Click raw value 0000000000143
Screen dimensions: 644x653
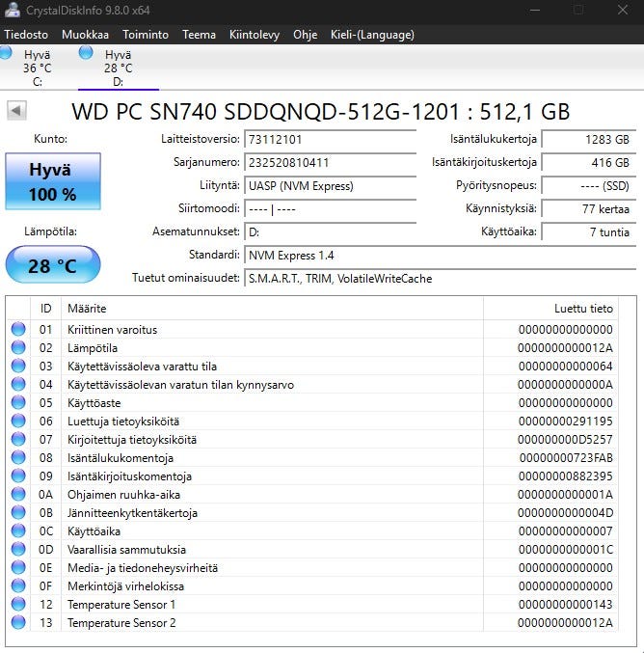[x=565, y=604]
